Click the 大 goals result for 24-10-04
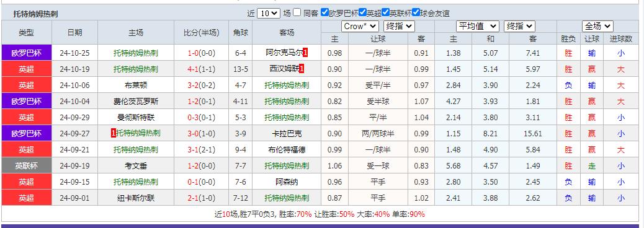The width and height of the screenshot is (644, 228). click(x=621, y=101)
